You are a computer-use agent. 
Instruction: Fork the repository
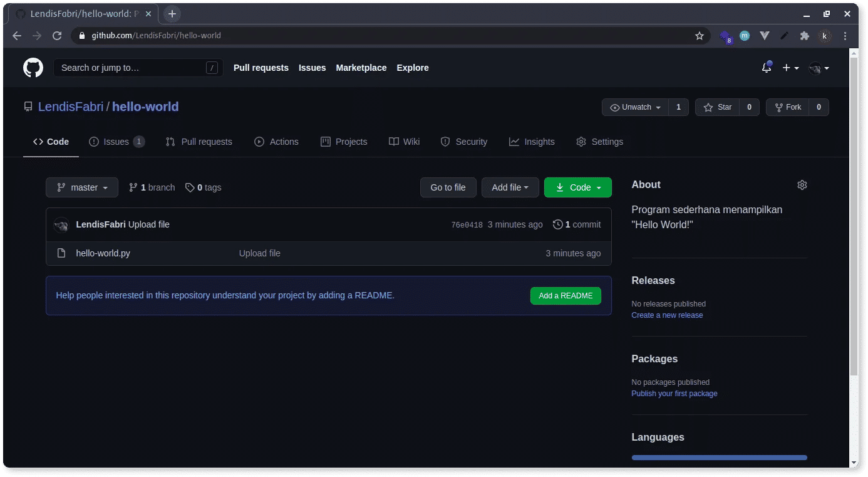(x=788, y=107)
